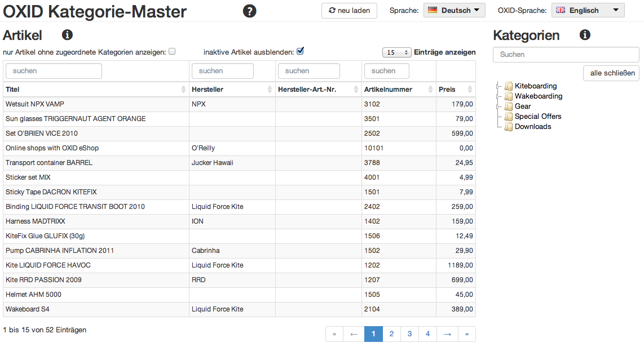Enable only articles without categories checkbox
Image resolution: width=644 pixels, height=356 pixels.
172,51
